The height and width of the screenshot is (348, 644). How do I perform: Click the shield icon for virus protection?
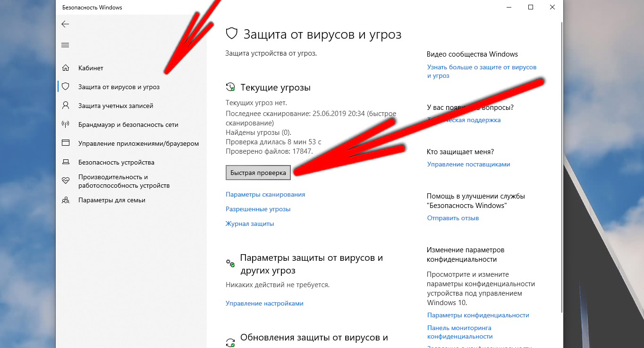(66, 87)
